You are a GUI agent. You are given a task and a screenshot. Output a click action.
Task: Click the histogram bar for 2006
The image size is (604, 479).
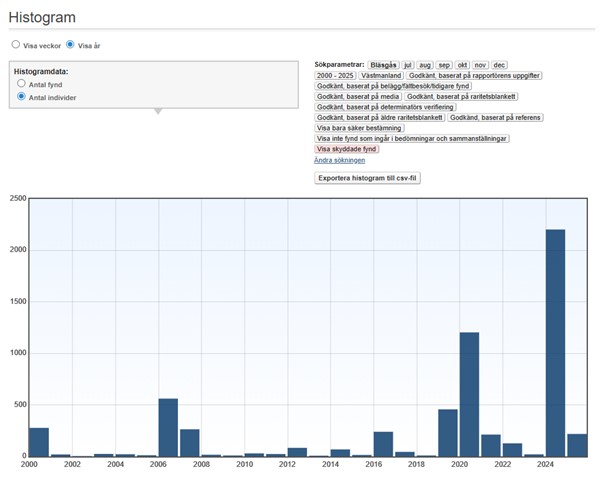tap(168, 427)
